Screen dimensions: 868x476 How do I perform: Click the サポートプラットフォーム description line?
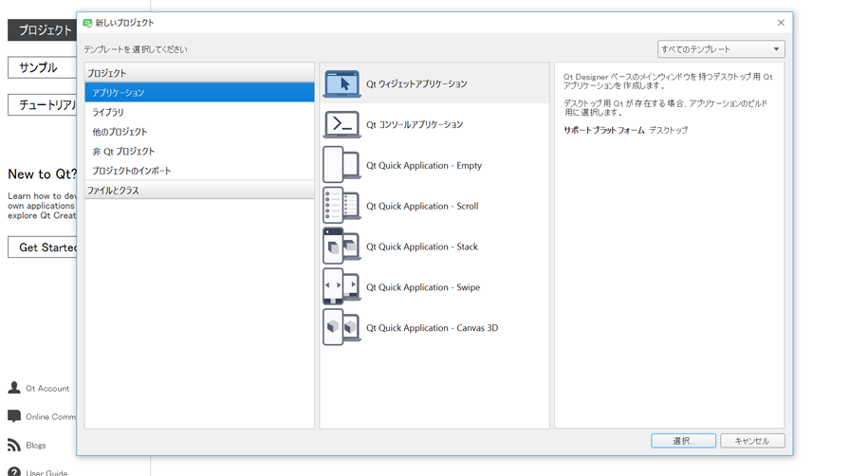pos(625,130)
